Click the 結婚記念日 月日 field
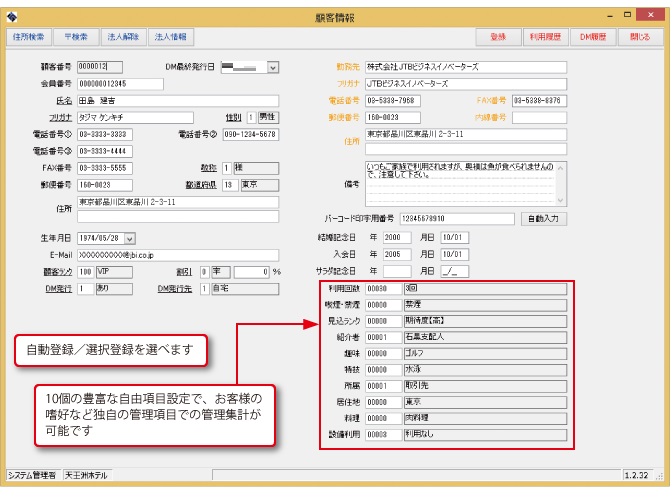672x500 pixels. (455, 238)
